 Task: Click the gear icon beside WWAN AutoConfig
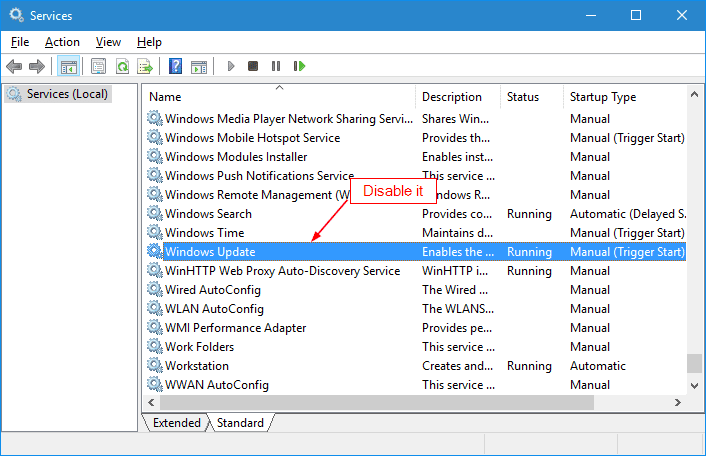[x=154, y=384]
